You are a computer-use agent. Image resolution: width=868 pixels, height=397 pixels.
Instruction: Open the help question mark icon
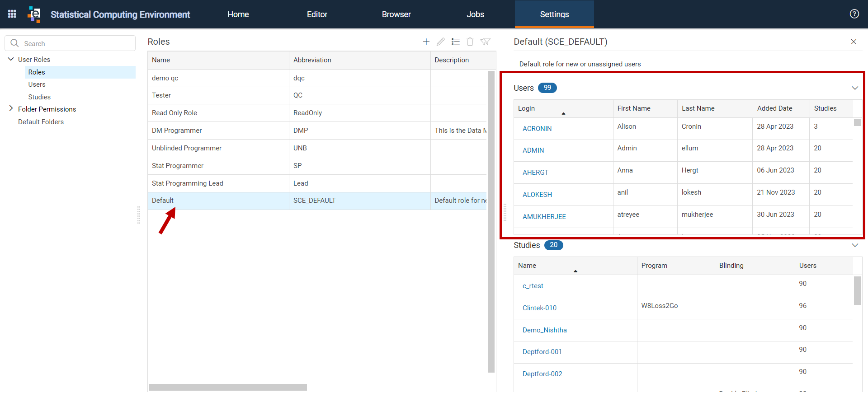coord(854,14)
